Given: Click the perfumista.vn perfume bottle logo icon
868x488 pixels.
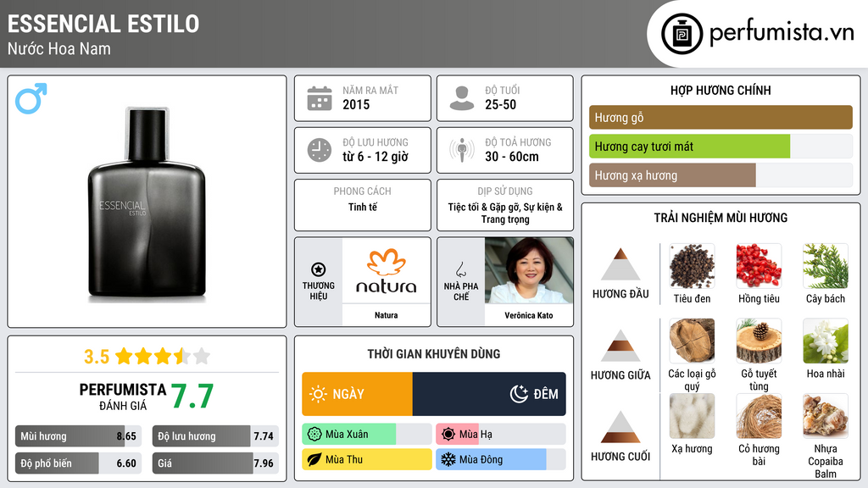Looking at the screenshot, I should pyautogui.click(x=682, y=34).
